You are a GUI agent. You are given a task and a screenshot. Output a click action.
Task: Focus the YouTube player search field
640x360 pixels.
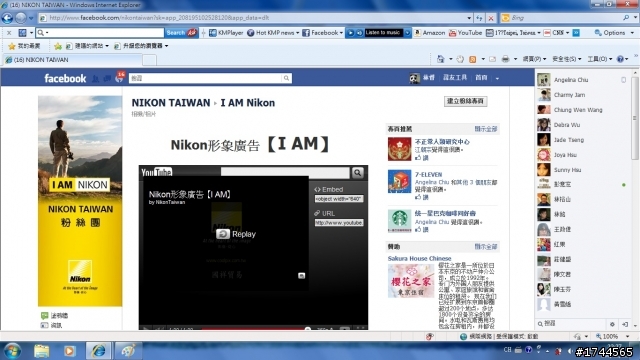pos(285,172)
